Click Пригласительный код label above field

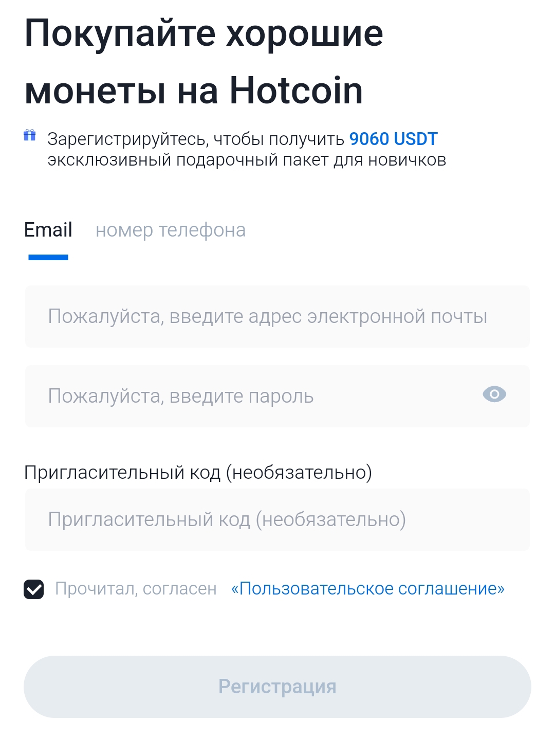click(x=122, y=472)
